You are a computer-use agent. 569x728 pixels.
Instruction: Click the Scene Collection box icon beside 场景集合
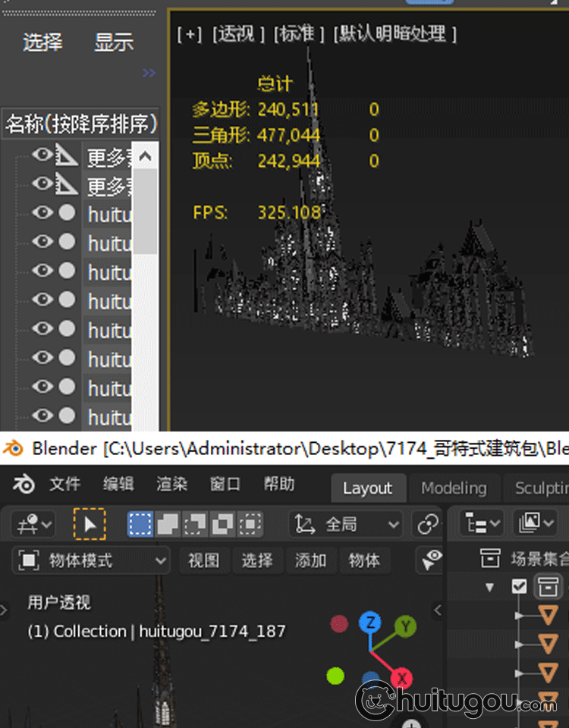click(489, 558)
